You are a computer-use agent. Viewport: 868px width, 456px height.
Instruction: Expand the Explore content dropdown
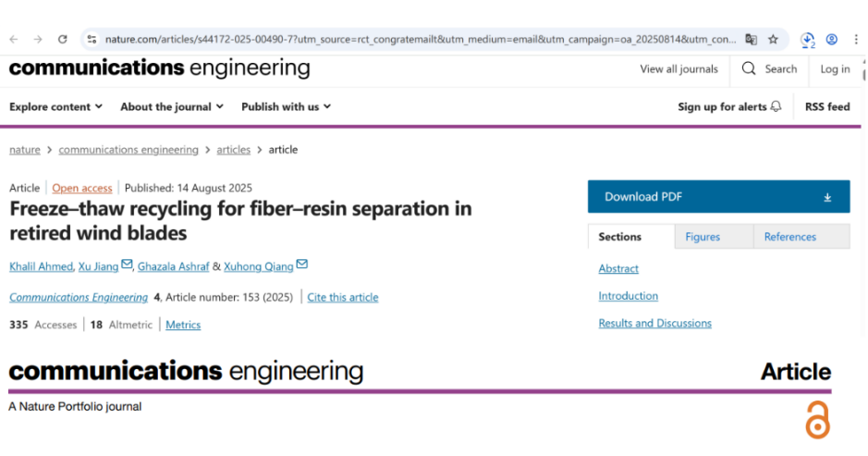pyautogui.click(x=55, y=107)
